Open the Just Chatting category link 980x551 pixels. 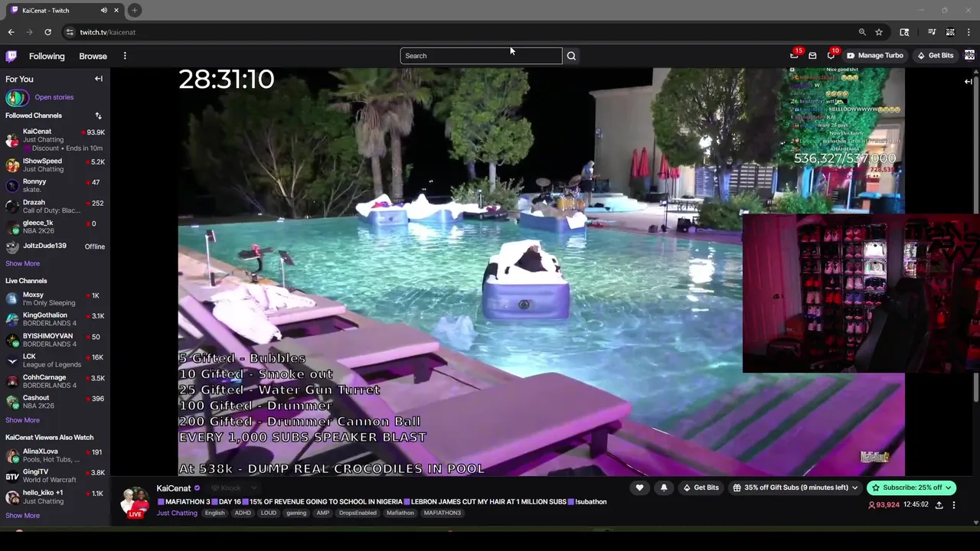(x=177, y=513)
